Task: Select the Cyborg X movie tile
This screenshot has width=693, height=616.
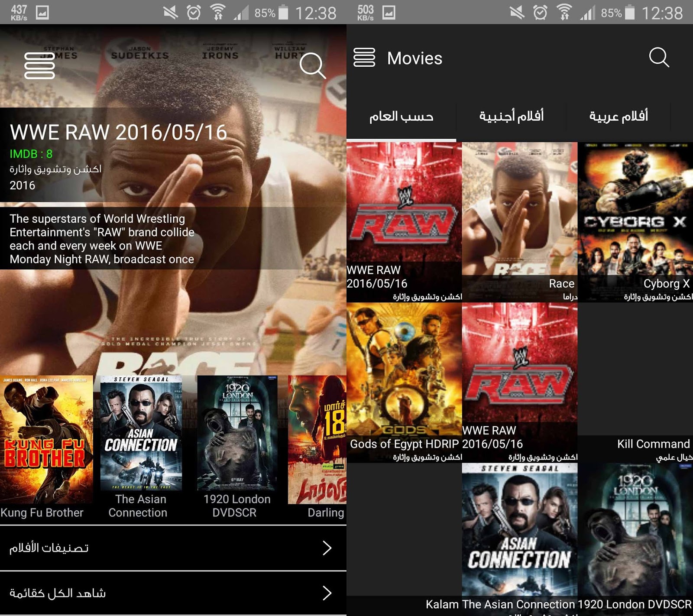Action: tap(635, 222)
